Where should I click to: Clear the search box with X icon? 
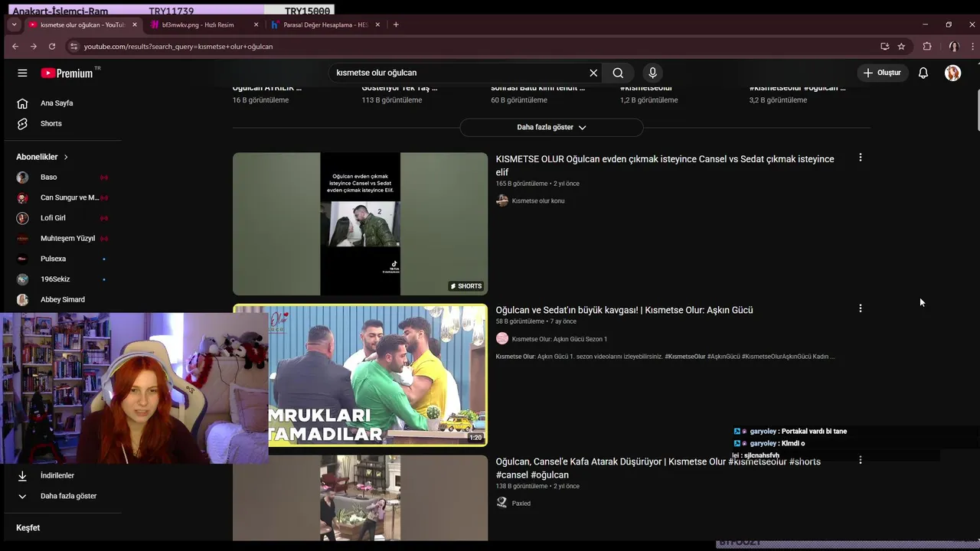tap(593, 73)
